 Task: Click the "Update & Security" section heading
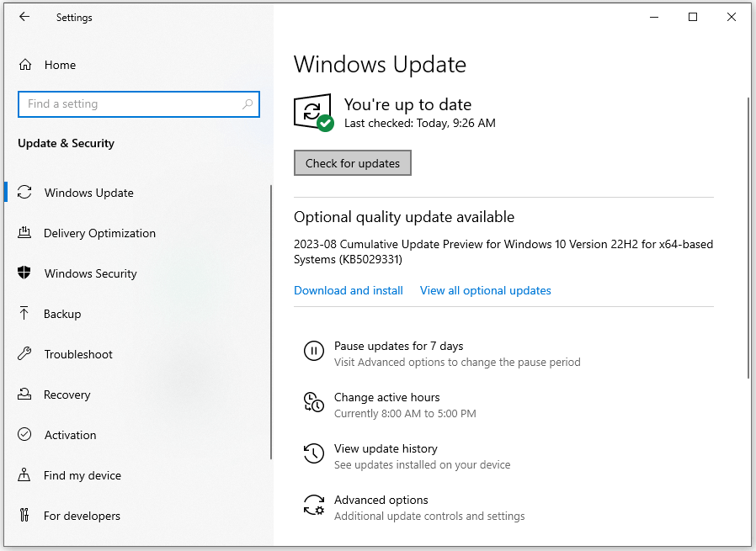click(x=66, y=143)
